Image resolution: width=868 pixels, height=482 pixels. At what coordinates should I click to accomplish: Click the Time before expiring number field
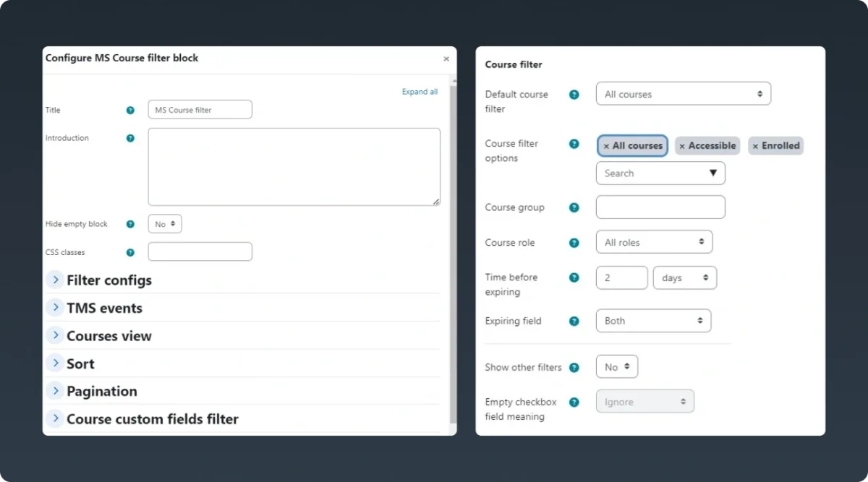pos(622,278)
